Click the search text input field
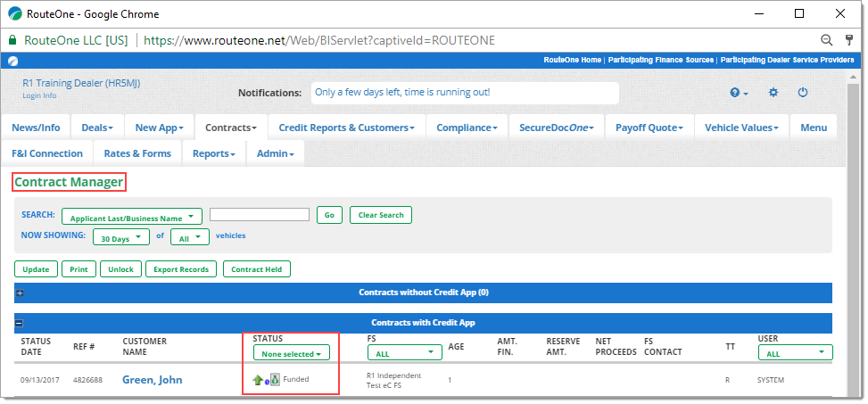 coord(259,214)
